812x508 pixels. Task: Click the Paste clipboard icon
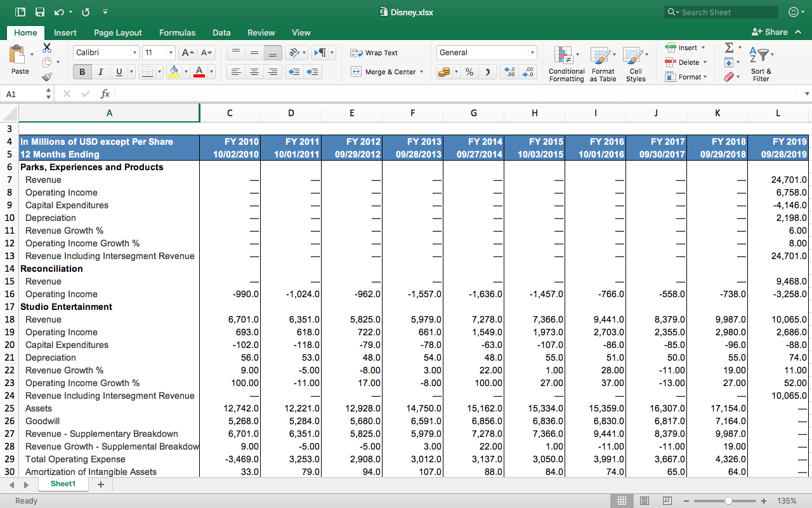tap(18, 56)
